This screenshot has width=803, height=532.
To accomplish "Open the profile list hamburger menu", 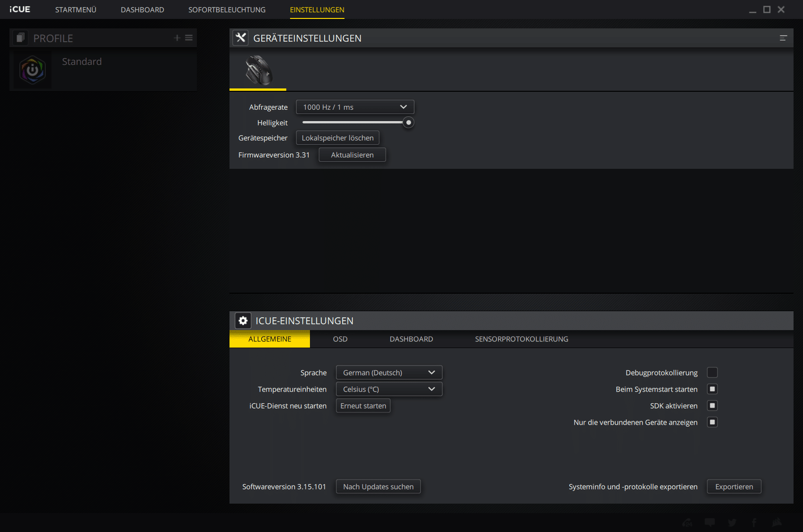I will coord(189,38).
